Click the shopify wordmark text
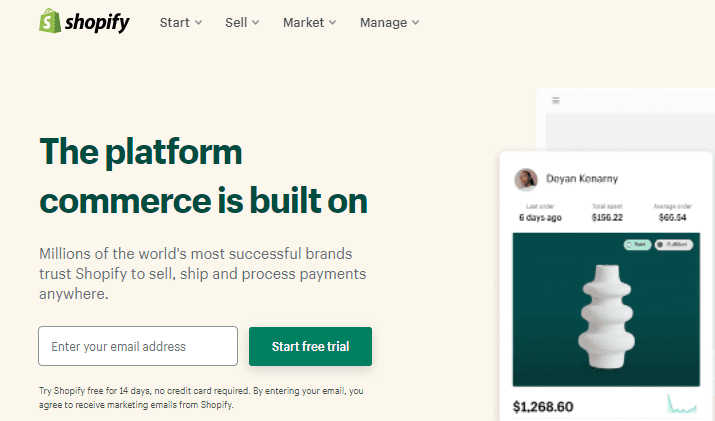 [97, 22]
